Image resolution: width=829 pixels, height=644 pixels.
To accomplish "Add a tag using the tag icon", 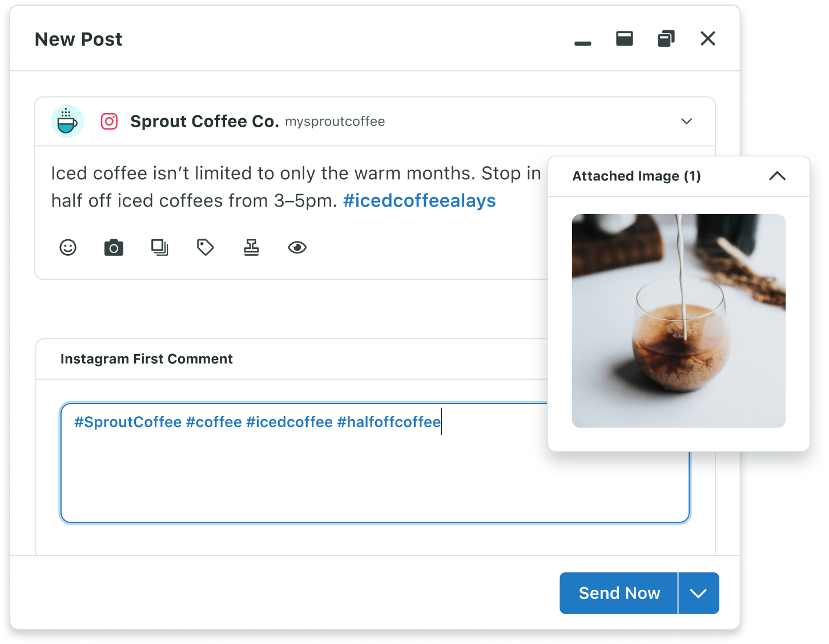I will coord(205,247).
